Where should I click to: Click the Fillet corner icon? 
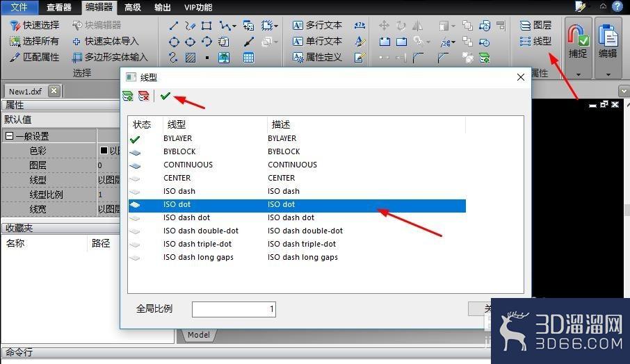[x=418, y=58]
